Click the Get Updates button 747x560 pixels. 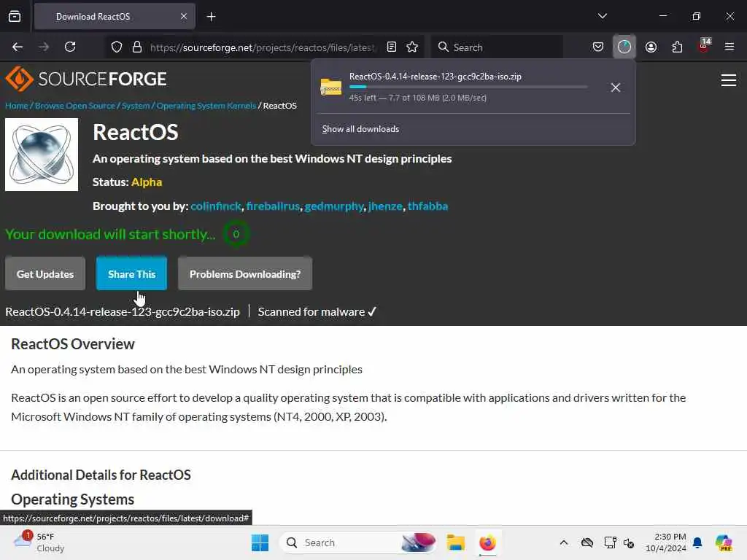45,274
